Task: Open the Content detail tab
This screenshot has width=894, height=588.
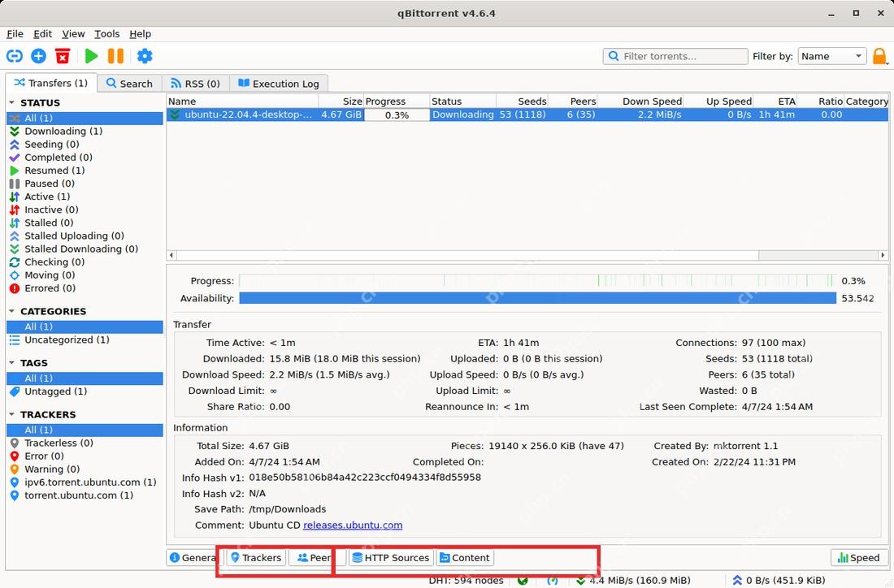Action: [x=465, y=558]
